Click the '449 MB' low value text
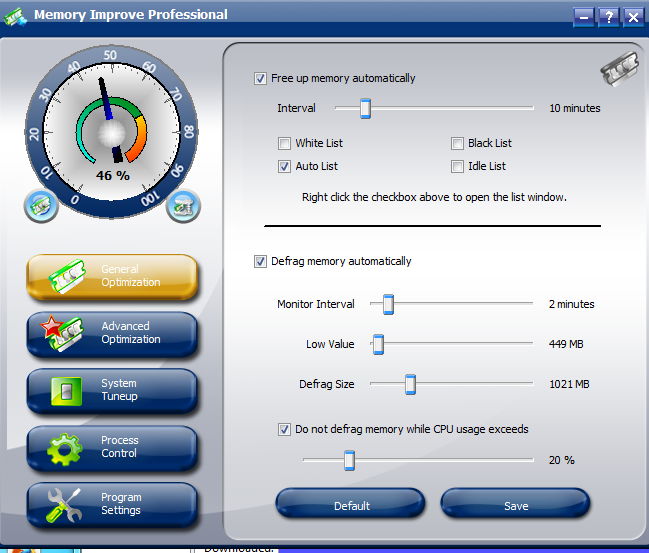Image resolution: width=649 pixels, height=553 pixels. pyautogui.click(x=566, y=344)
